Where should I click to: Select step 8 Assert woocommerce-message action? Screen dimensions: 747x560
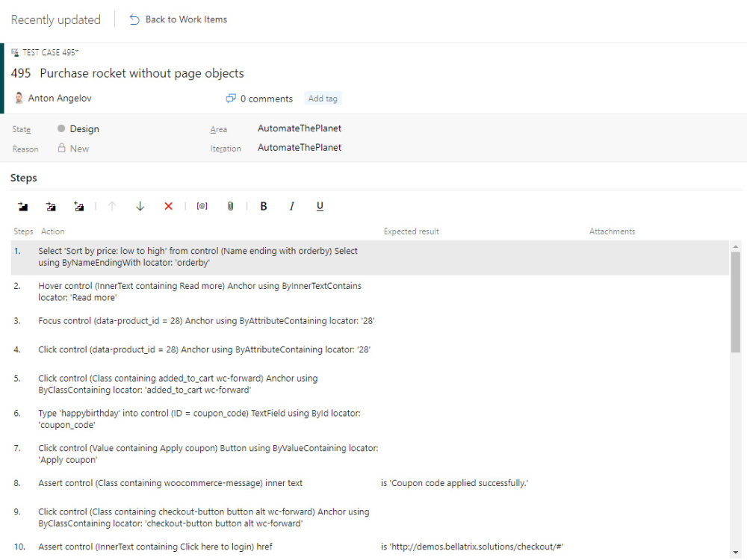pos(170,483)
